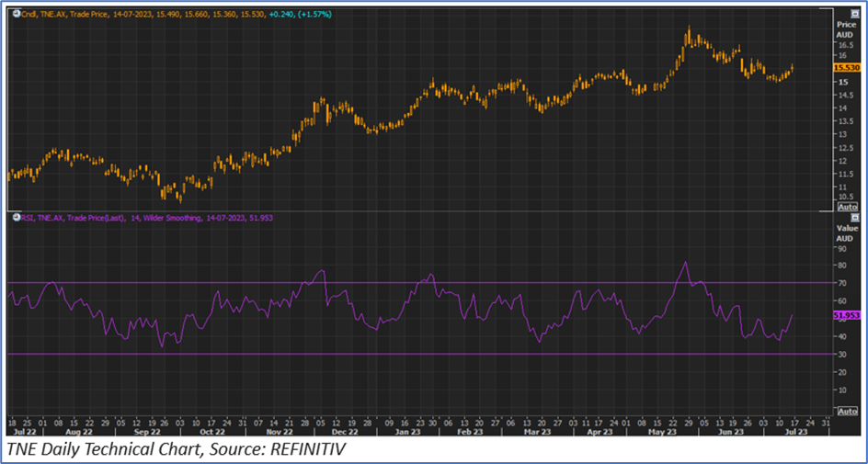Viewport: 868px width, 464px height.
Task: Click the Price AUD axis title
Action: [x=846, y=28]
